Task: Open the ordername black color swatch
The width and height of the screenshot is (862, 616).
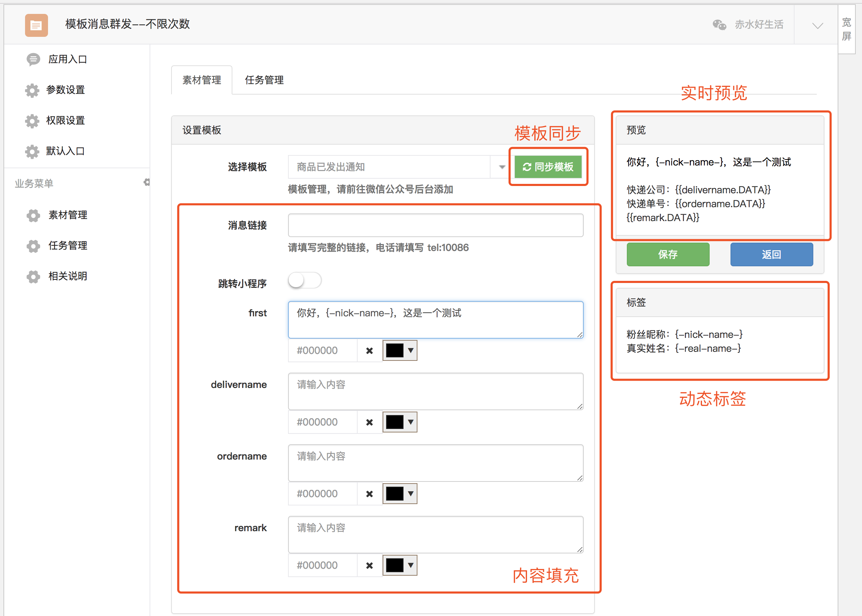Action: [x=395, y=494]
